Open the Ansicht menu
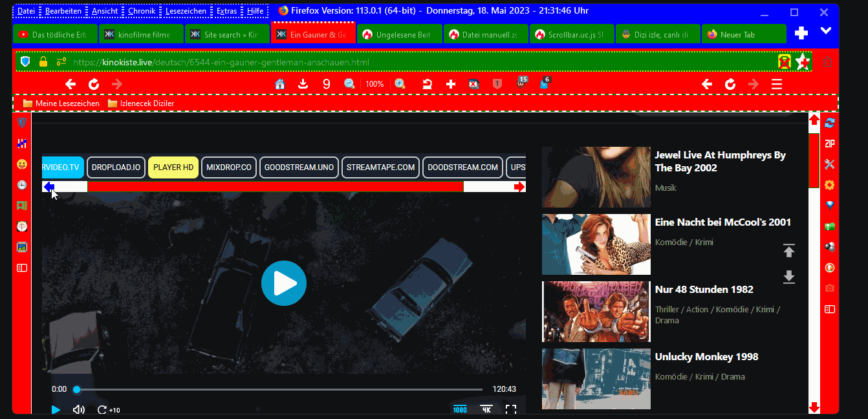 (105, 11)
